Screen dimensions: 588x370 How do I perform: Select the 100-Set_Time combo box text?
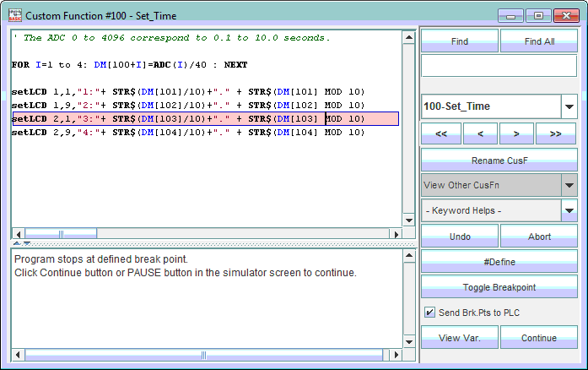[491, 106]
